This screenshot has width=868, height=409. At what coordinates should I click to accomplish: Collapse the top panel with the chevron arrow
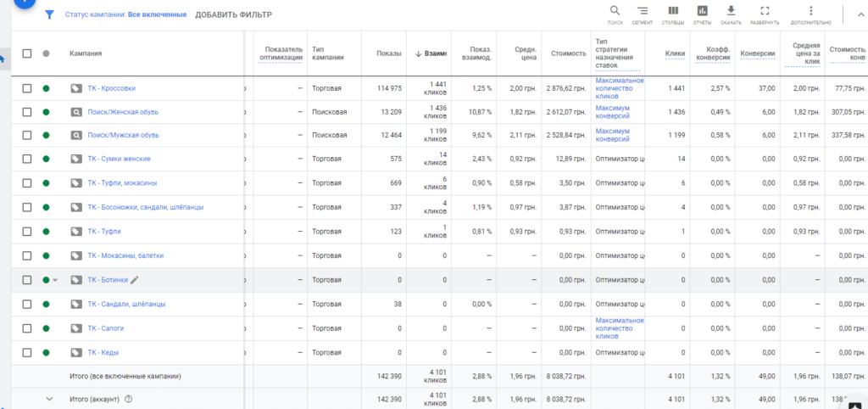pyautogui.click(x=861, y=15)
